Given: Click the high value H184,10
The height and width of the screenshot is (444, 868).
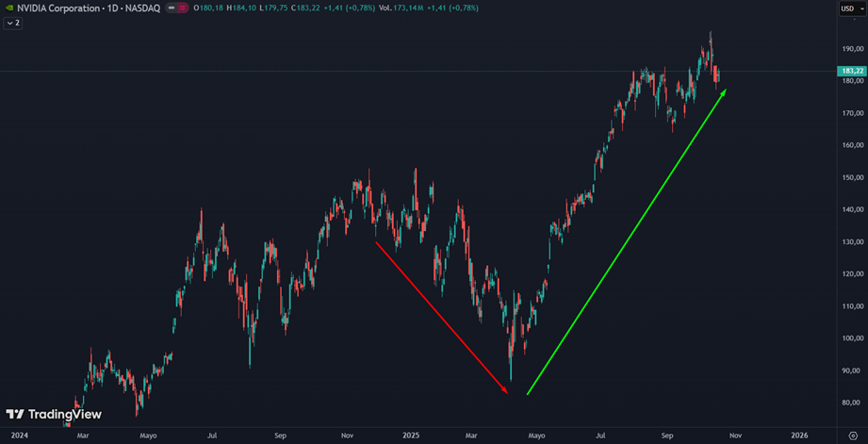Looking at the screenshot, I should pos(241,8).
